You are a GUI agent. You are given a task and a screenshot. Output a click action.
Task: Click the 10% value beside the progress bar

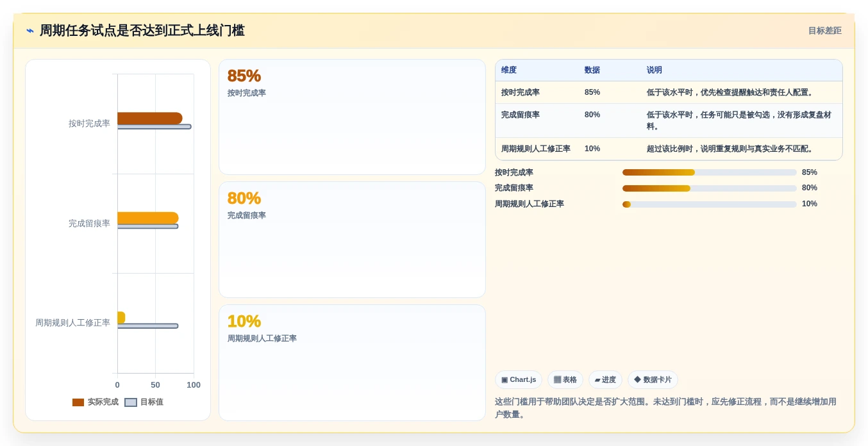pos(810,204)
